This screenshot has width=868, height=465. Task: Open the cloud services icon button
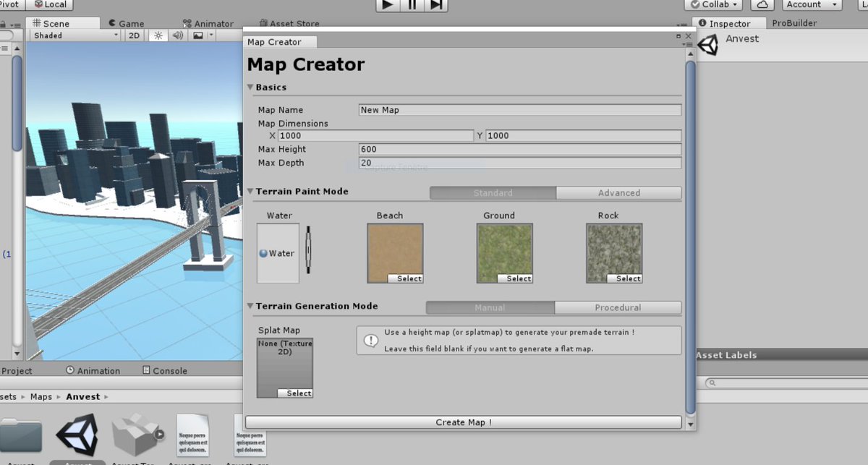coord(762,4)
